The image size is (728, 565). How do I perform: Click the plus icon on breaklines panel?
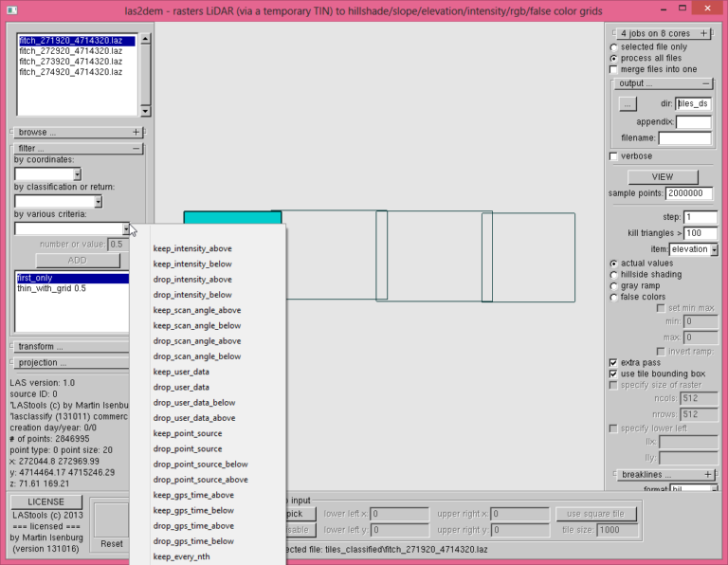[706, 474]
